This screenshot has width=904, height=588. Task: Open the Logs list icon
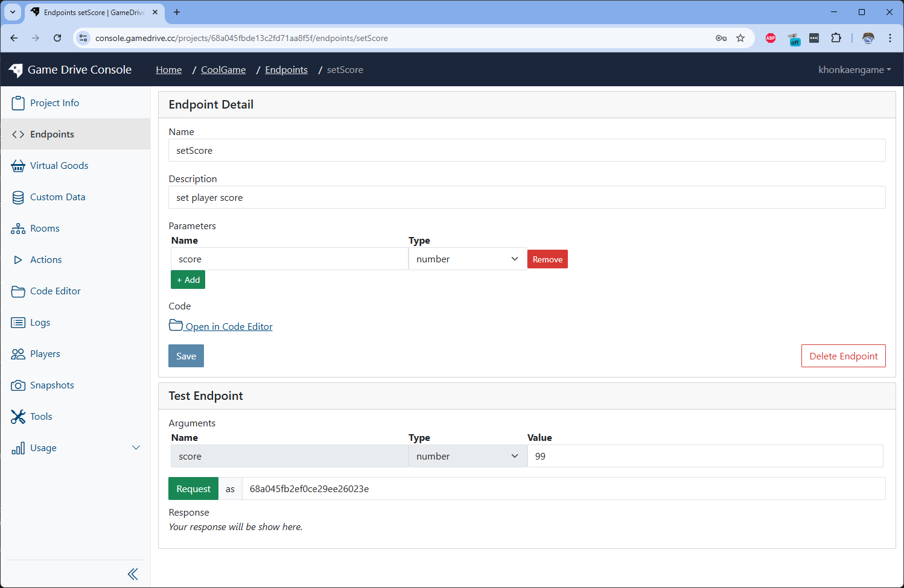coord(18,323)
